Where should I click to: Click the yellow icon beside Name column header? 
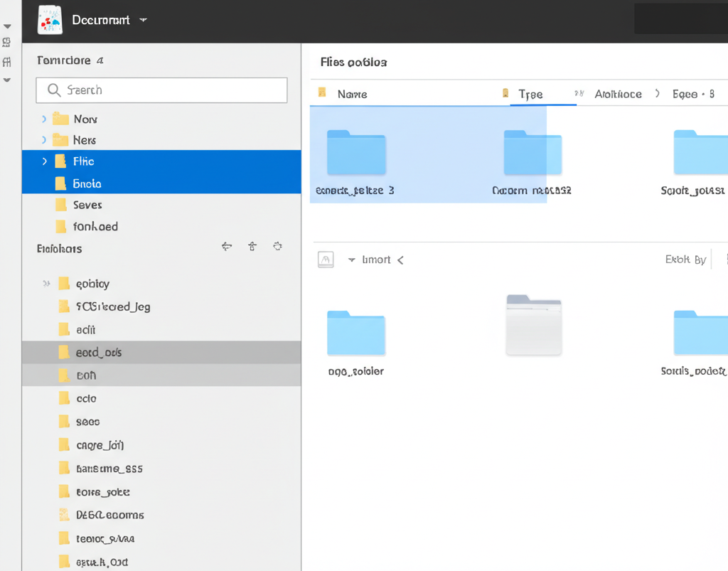[323, 93]
